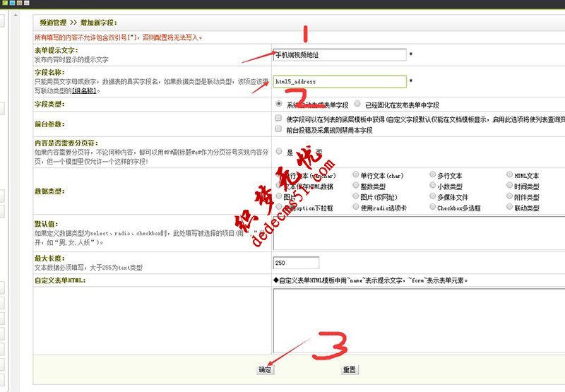
Task: Select 系统自动生成表单字段 radio option
Action: (x=278, y=104)
